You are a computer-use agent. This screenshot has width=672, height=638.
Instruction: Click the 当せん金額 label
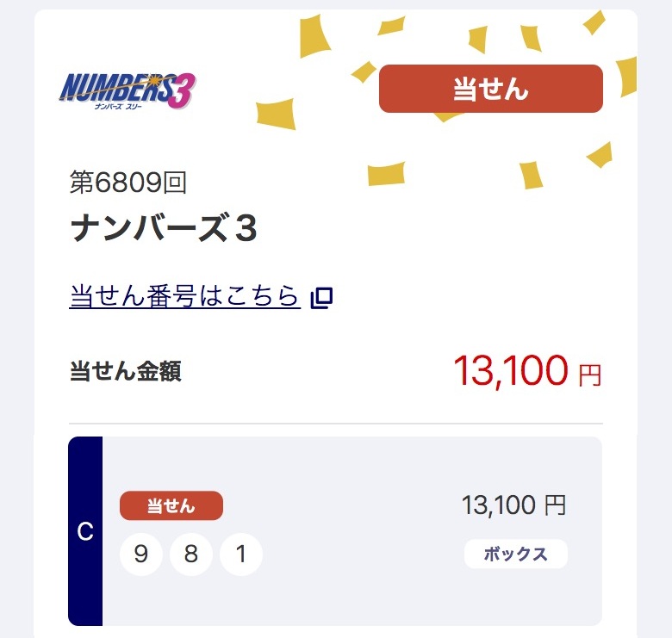[125, 372]
